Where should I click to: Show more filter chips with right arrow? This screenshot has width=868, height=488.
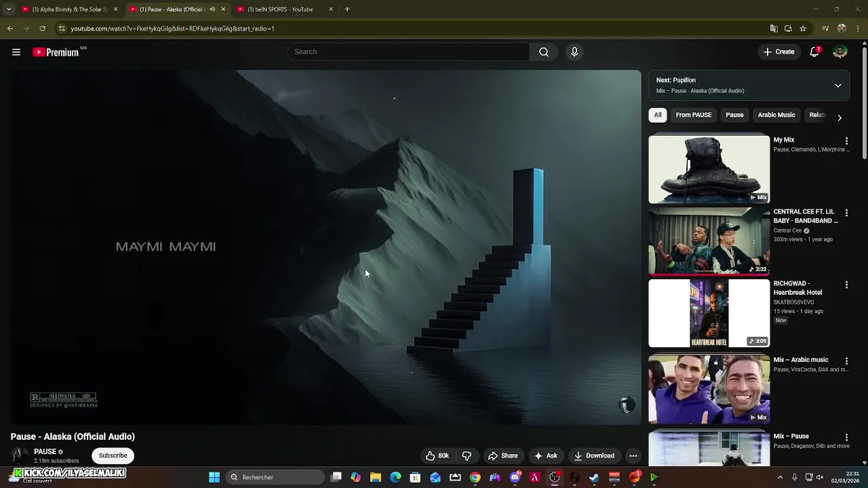[x=840, y=118]
